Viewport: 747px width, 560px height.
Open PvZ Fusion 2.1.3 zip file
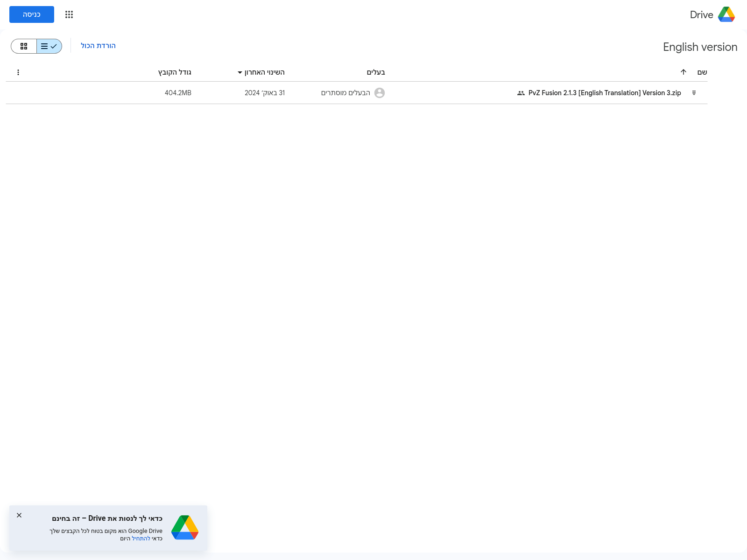(605, 93)
